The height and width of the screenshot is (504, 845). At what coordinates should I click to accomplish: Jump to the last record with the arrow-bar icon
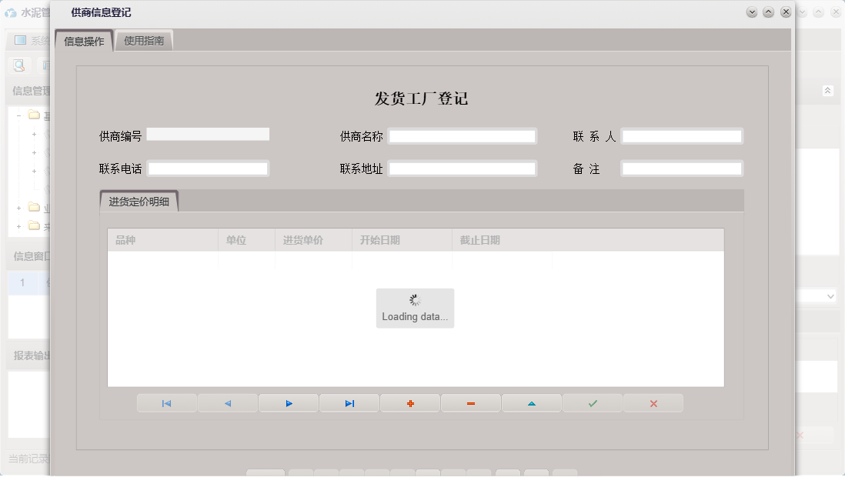[349, 402]
